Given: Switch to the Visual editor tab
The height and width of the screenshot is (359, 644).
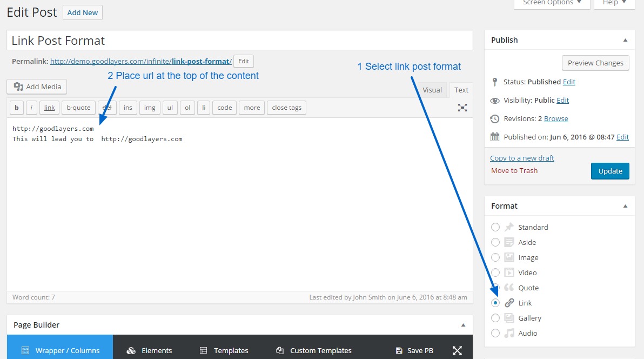Looking at the screenshot, I should pos(432,90).
